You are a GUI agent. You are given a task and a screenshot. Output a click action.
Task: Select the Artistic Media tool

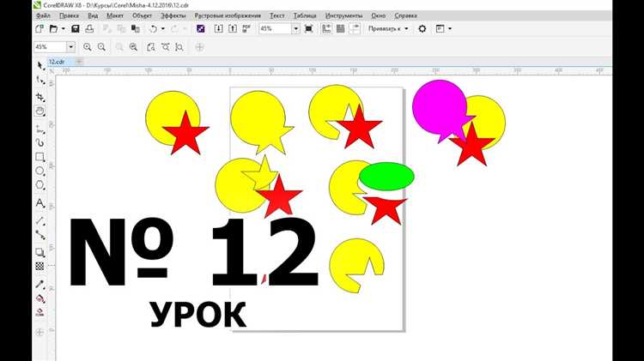tap(39, 142)
